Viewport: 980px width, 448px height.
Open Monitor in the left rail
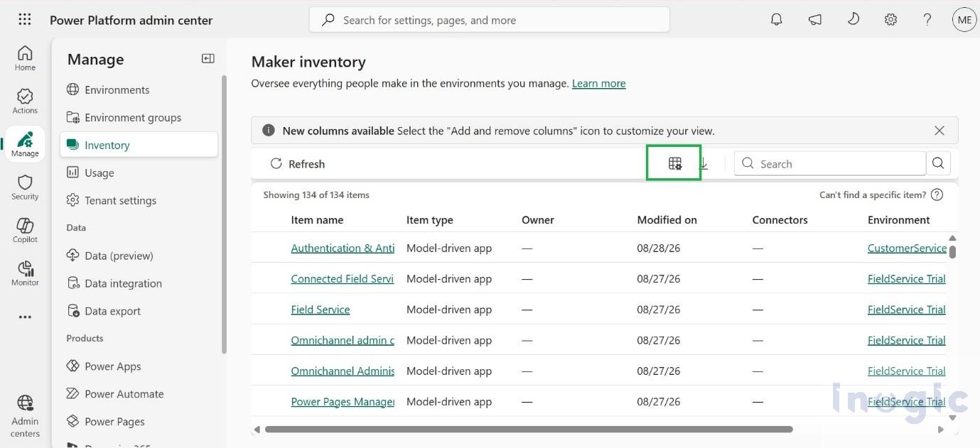(25, 273)
